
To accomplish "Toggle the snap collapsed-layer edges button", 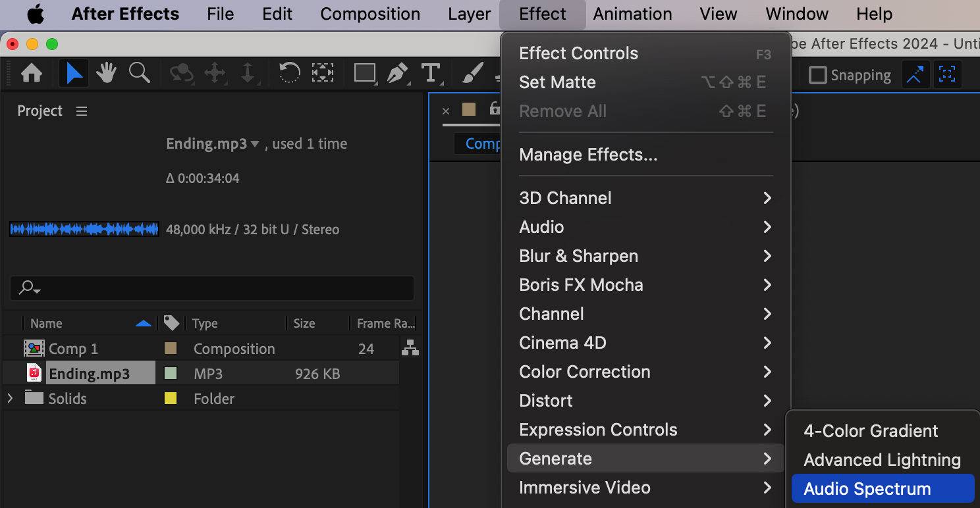I will tap(914, 75).
